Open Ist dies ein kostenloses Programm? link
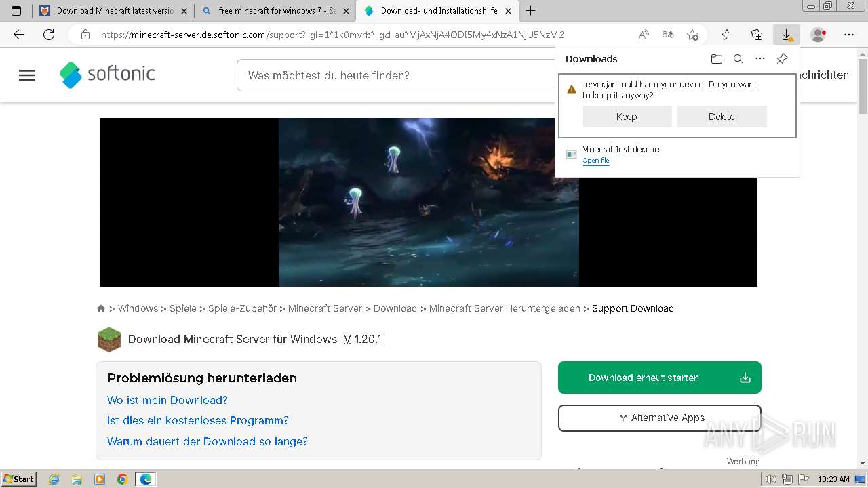 tap(198, 420)
